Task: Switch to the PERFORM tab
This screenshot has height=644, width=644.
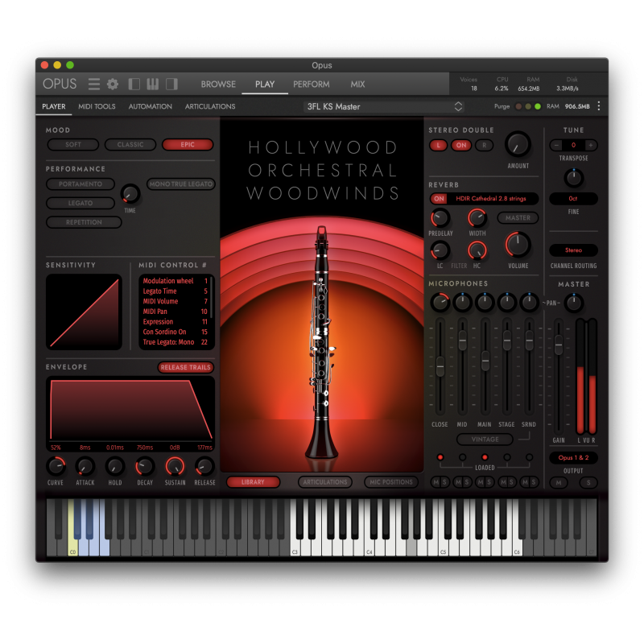Action: pos(312,85)
